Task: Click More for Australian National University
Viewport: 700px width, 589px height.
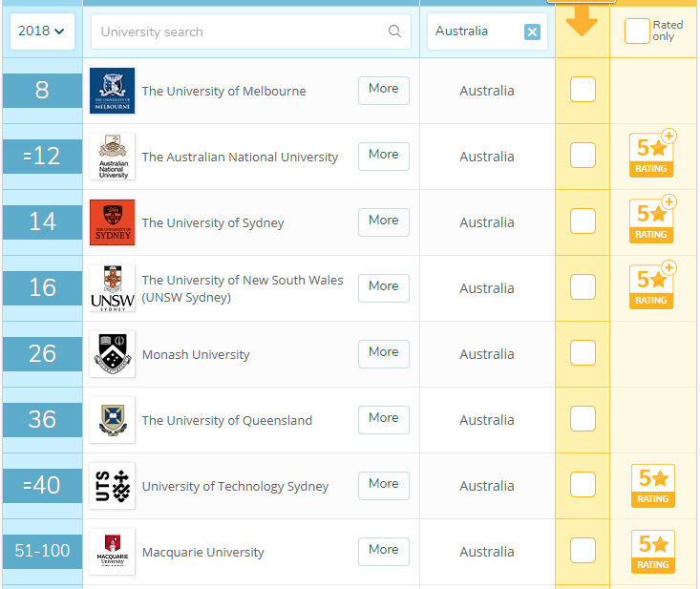Action: (384, 157)
